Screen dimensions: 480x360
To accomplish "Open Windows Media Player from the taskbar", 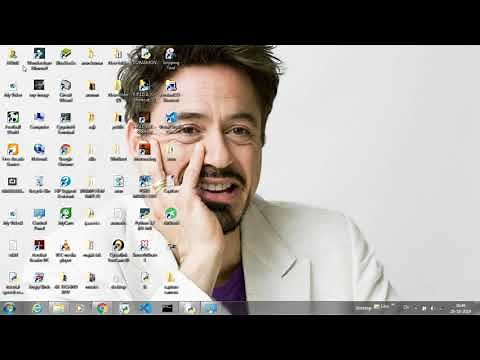I will [x=80, y=308].
